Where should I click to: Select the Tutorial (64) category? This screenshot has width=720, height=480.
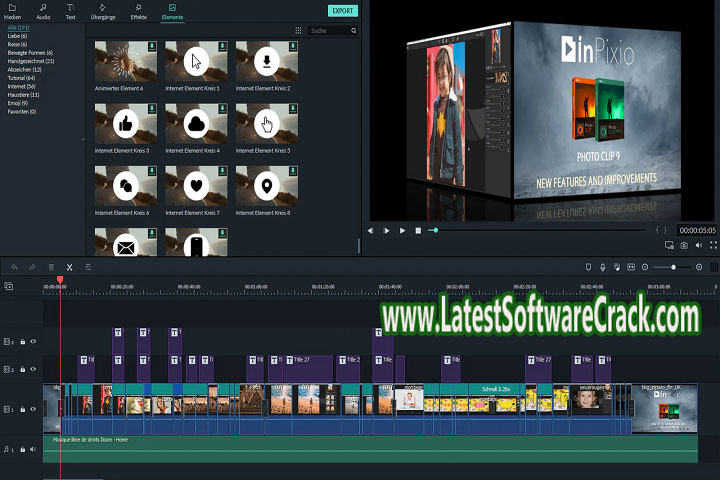tap(21, 78)
